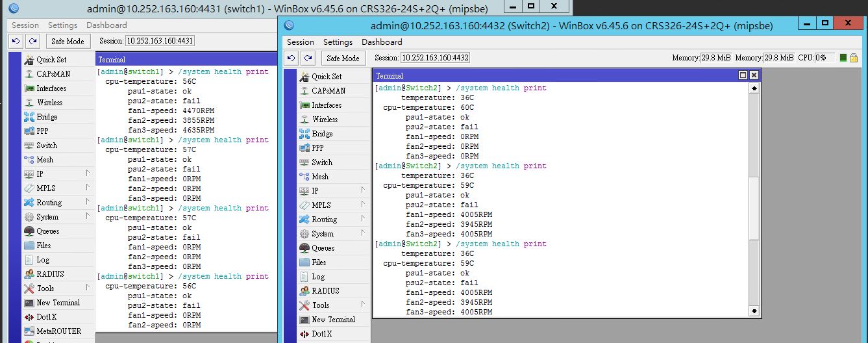Expand Tools submenu arrow in Switch2 sidebar
868x343 pixels.
(363, 305)
